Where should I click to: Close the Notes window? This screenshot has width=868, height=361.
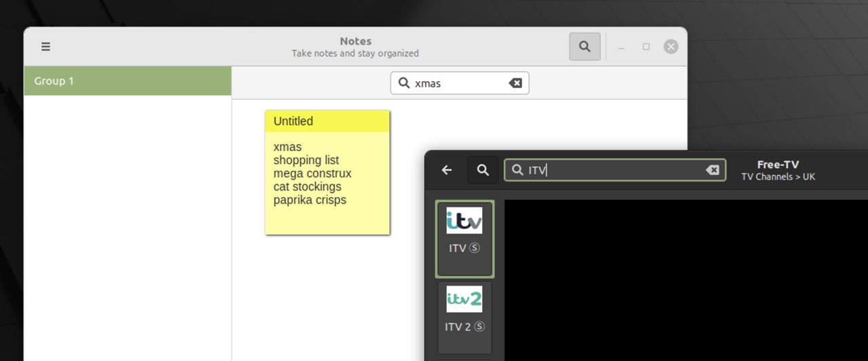point(671,47)
